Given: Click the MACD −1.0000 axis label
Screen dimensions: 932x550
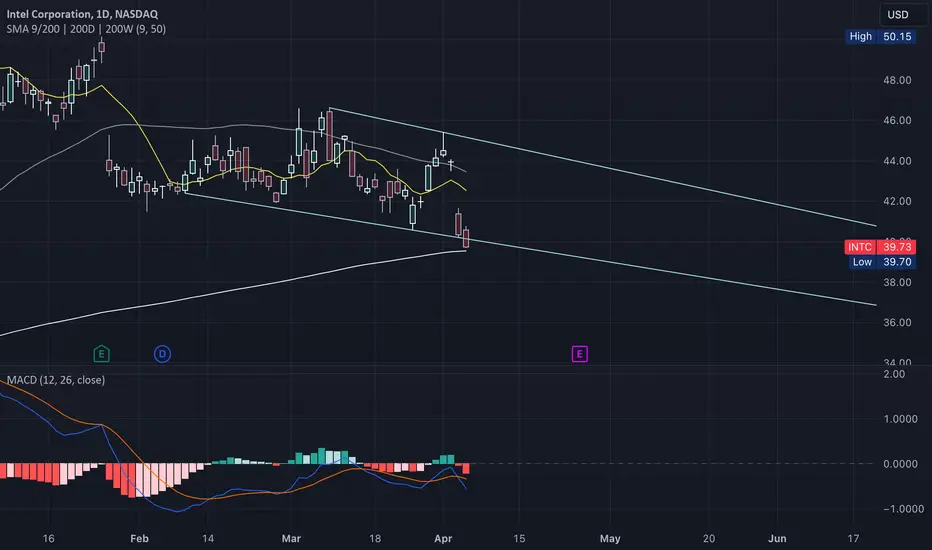Looking at the screenshot, I should (x=903, y=509).
